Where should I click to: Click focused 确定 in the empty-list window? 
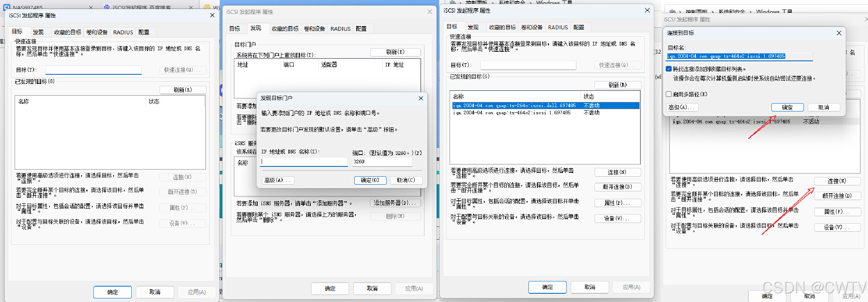(x=112, y=292)
